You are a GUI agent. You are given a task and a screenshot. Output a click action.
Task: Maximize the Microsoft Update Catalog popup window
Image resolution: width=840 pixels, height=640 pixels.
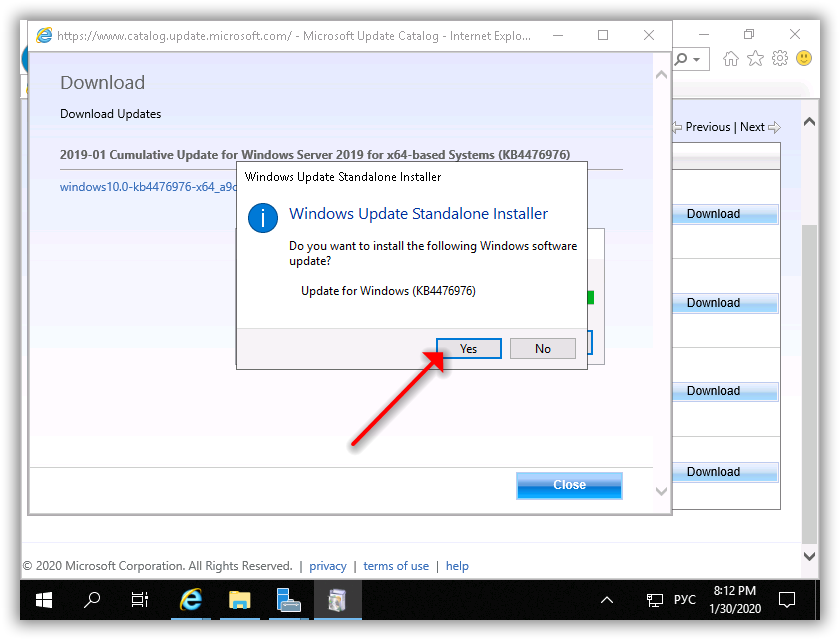pos(603,35)
